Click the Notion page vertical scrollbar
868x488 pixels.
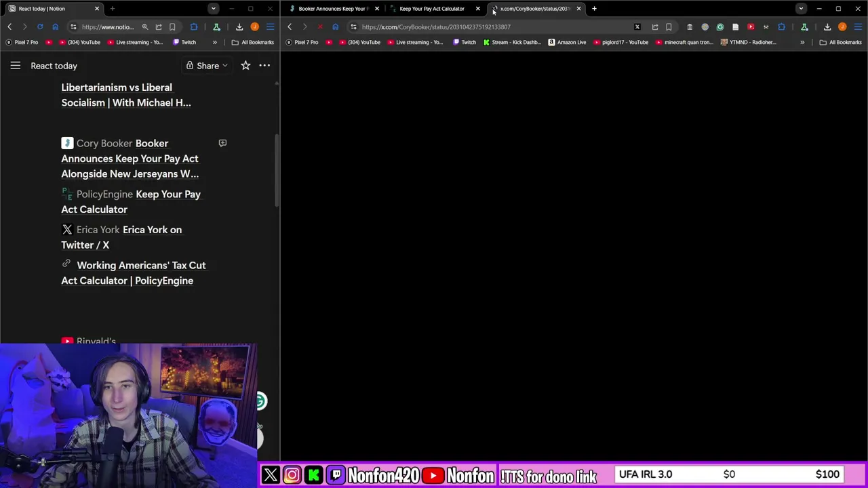click(x=277, y=169)
